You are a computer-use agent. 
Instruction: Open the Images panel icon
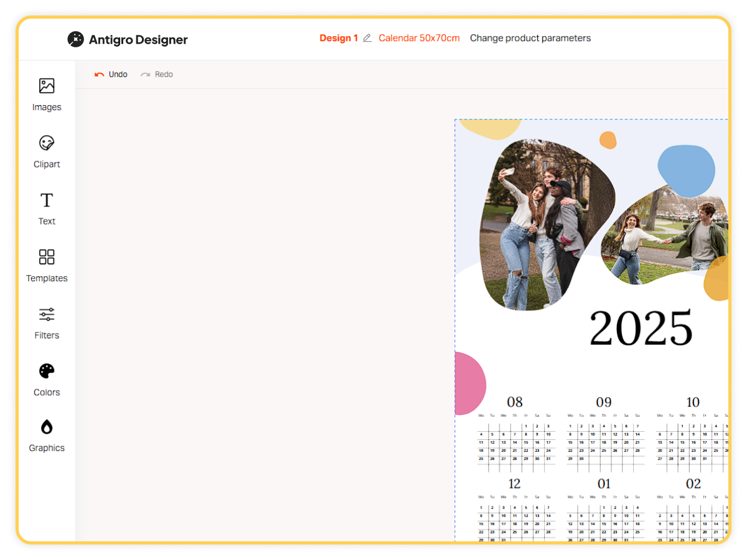click(47, 86)
